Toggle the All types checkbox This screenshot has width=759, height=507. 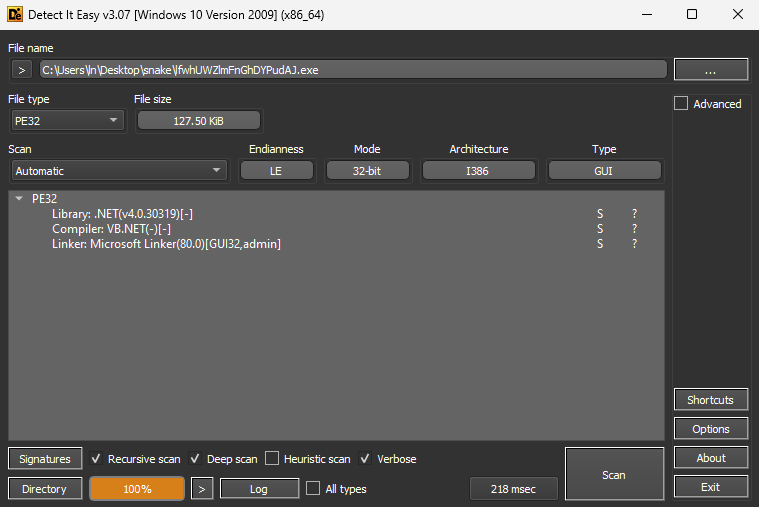(313, 489)
